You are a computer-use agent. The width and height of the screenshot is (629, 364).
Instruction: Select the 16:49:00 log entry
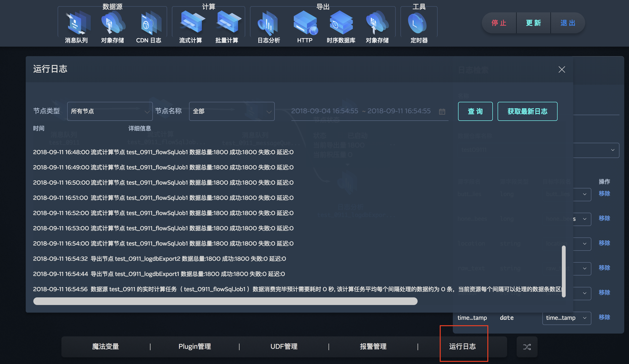coord(163,167)
